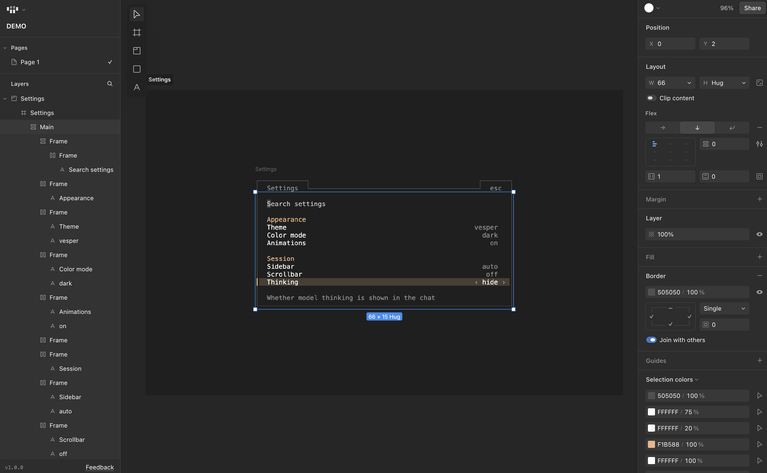
Task: Select layers using F1B588 color
Action: click(x=759, y=444)
